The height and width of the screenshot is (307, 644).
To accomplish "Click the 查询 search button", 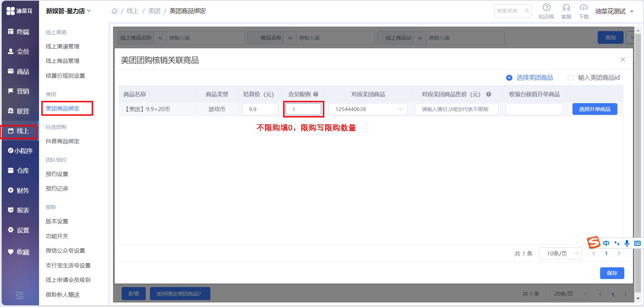I will pyautogui.click(x=610, y=37).
